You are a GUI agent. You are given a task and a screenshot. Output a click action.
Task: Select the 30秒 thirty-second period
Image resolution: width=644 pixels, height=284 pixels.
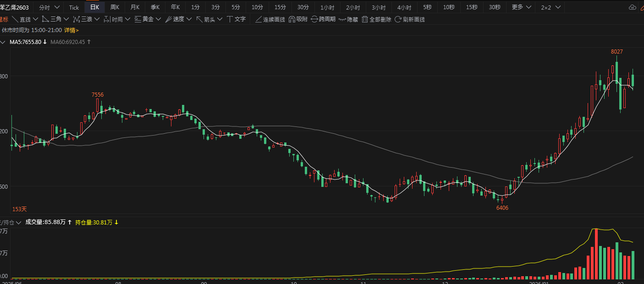pos(495,7)
